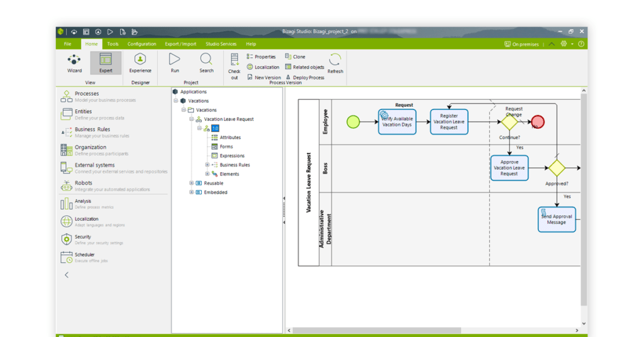Open the Tools ribbon tab
The width and height of the screenshot is (644, 337).
pyautogui.click(x=113, y=44)
